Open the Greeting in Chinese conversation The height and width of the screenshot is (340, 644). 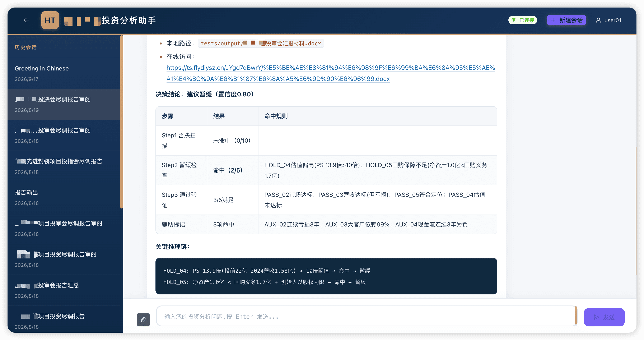[x=64, y=74]
